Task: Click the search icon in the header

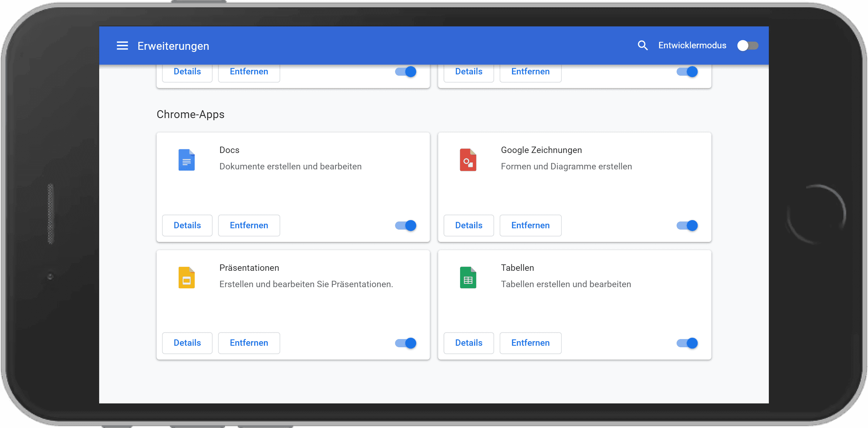Action: coord(643,45)
